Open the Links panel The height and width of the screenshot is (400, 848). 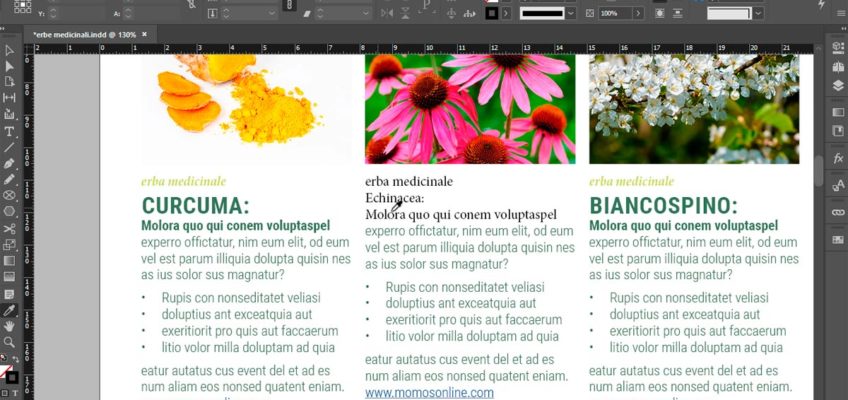click(838, 212)
